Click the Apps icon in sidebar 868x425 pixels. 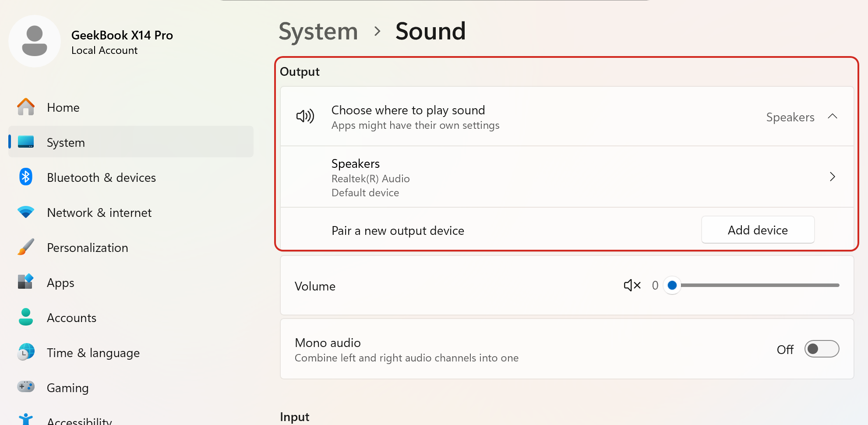coord(26,282)
